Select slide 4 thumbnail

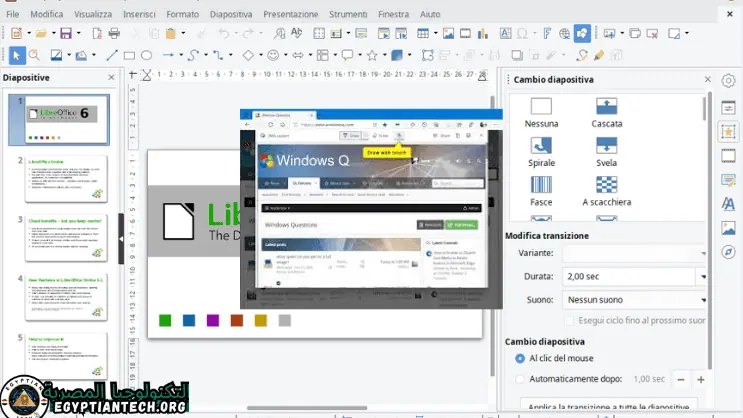66,297
